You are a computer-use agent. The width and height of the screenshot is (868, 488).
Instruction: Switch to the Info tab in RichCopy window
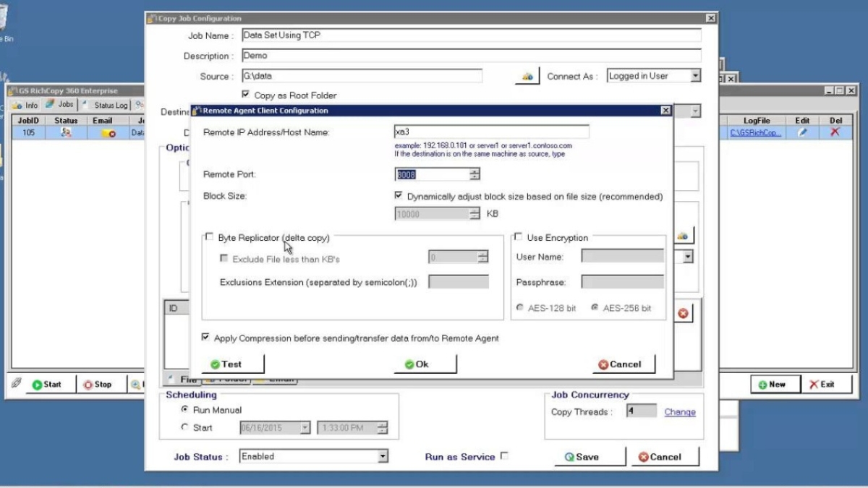pyautogui.click(x=25, y=105)
